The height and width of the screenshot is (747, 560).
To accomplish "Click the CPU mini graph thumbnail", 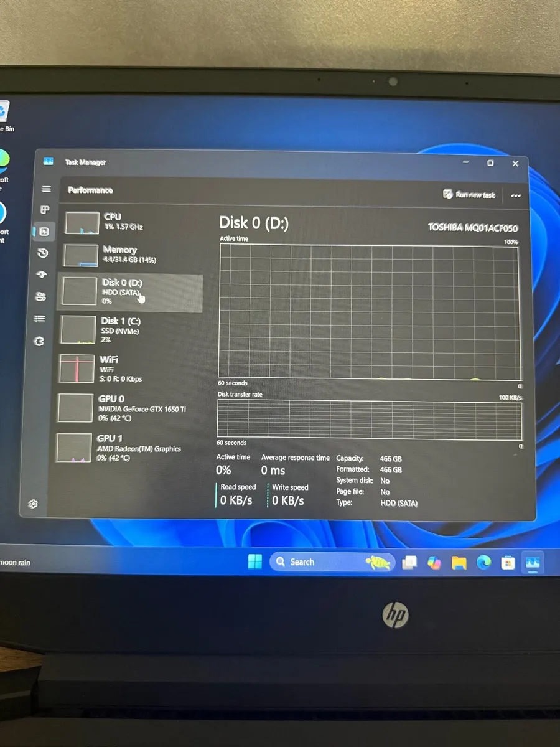I will click(82, 223).
